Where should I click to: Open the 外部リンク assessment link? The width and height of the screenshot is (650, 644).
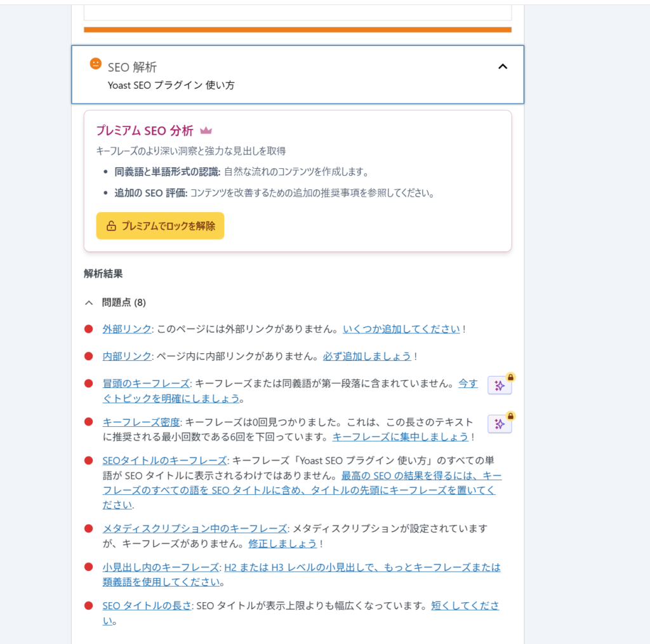click(x=127, y=329)
